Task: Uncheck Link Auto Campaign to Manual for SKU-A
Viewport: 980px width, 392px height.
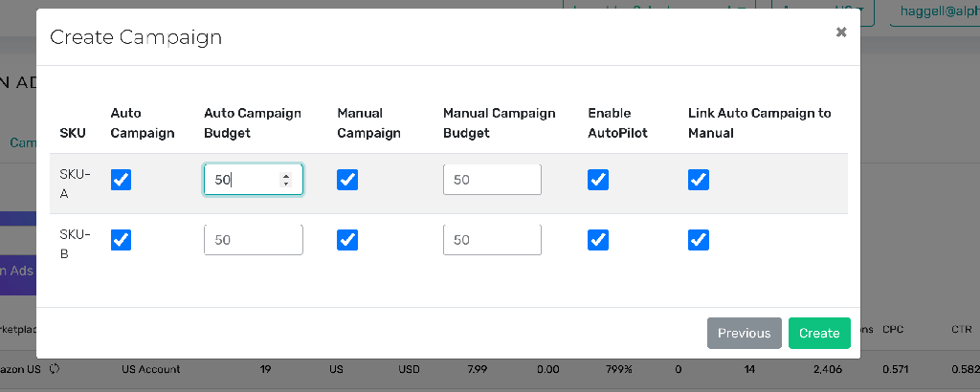Action: click(698, 180)
